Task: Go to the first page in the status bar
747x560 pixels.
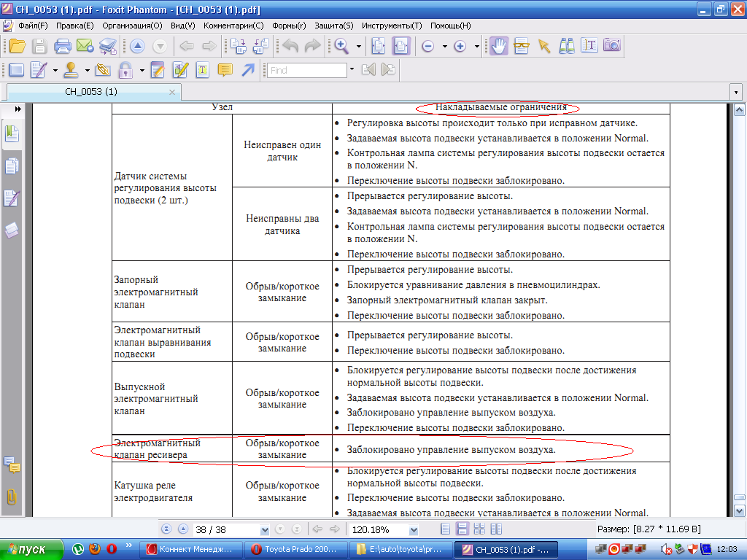Action: click(x=166, y=529)
